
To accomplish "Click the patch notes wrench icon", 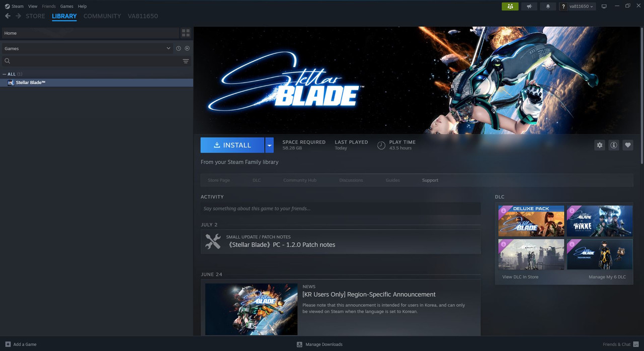I will [x=213, y=242].
